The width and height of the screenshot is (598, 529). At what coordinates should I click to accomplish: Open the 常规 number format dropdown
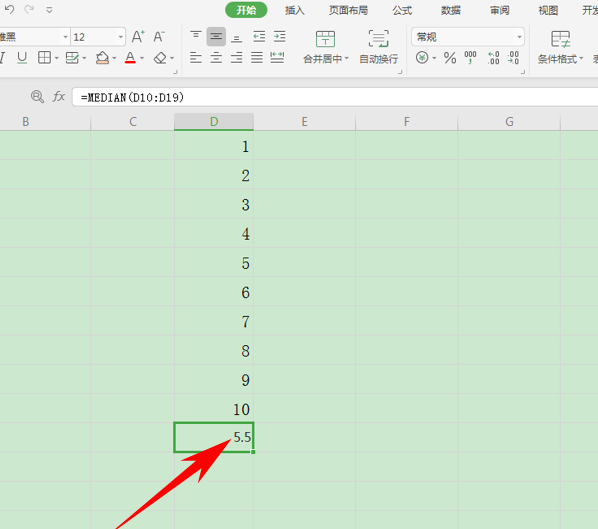pyautogui.click(x=519, y=37)
